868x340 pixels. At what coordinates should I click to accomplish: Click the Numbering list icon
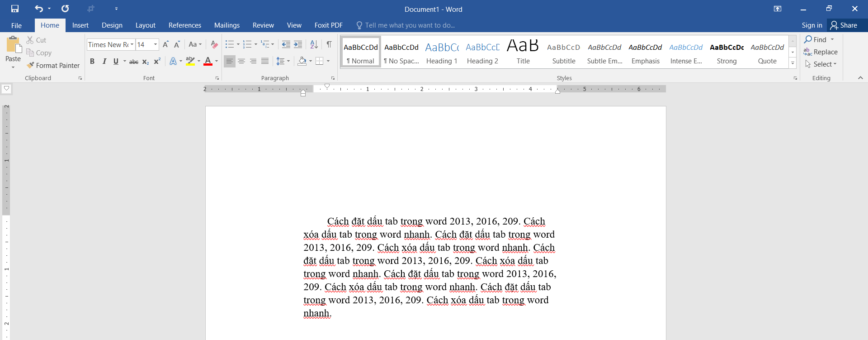247,44
